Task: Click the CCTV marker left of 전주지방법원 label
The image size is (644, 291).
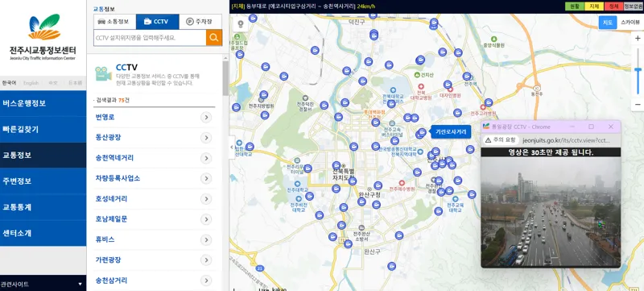Action: 236,107
